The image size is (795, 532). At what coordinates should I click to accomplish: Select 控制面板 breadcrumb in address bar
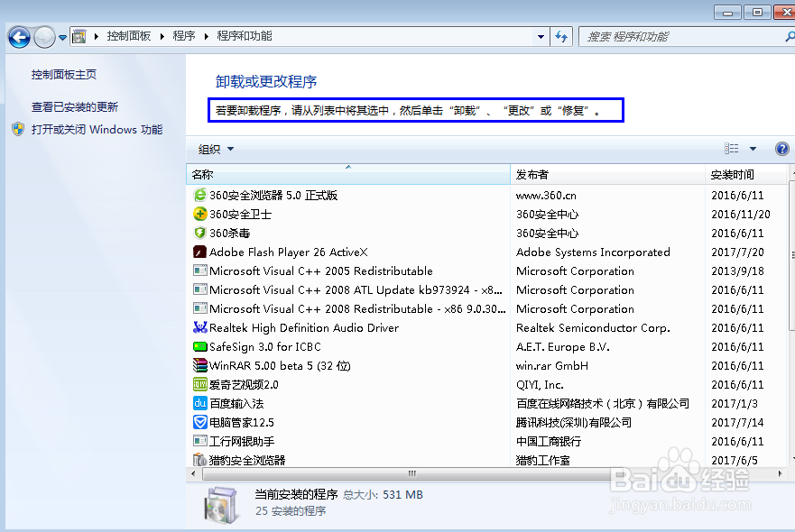pos(129,36)
